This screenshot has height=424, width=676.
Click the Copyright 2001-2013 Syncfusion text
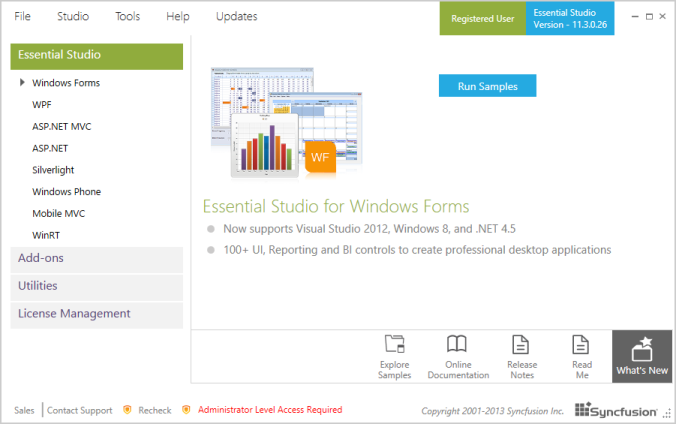[492, 411]
